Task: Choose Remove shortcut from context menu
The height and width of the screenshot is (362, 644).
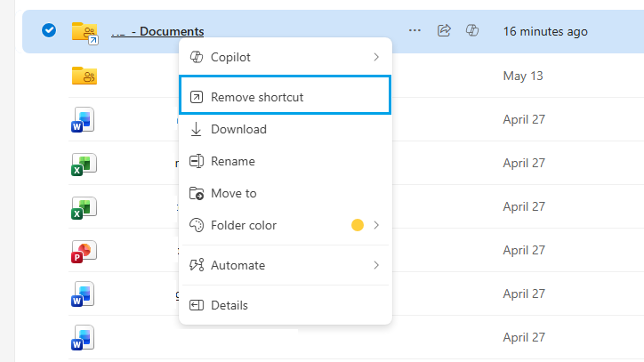Action: (x=285, y=95)
